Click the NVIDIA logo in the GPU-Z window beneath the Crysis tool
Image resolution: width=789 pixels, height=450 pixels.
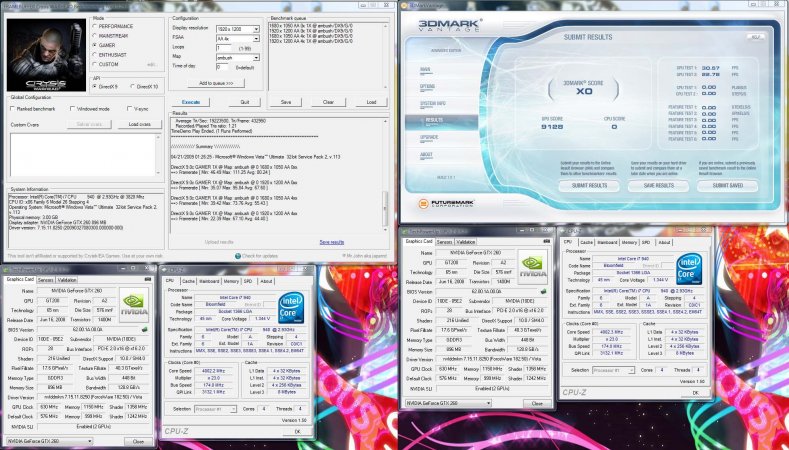[134, 305]
